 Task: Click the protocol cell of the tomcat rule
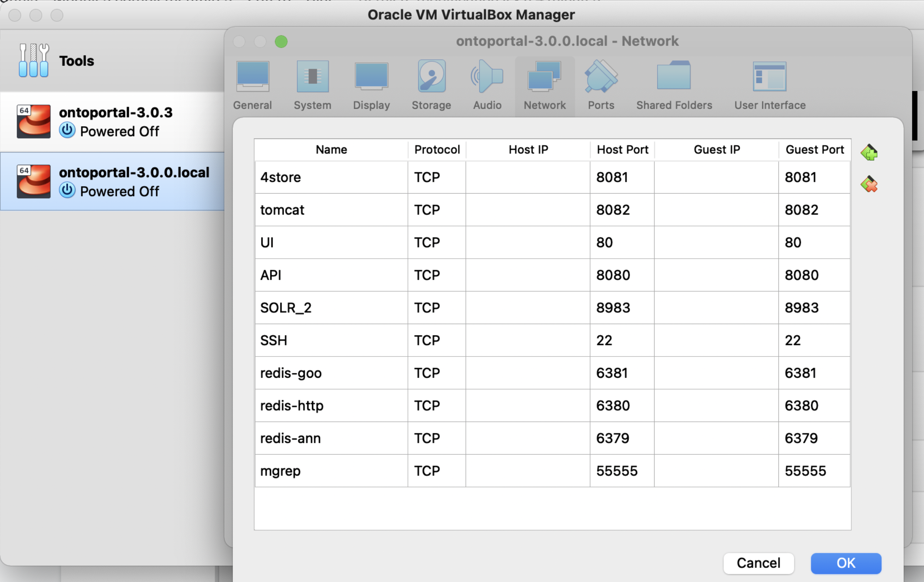tap(437, 210)
